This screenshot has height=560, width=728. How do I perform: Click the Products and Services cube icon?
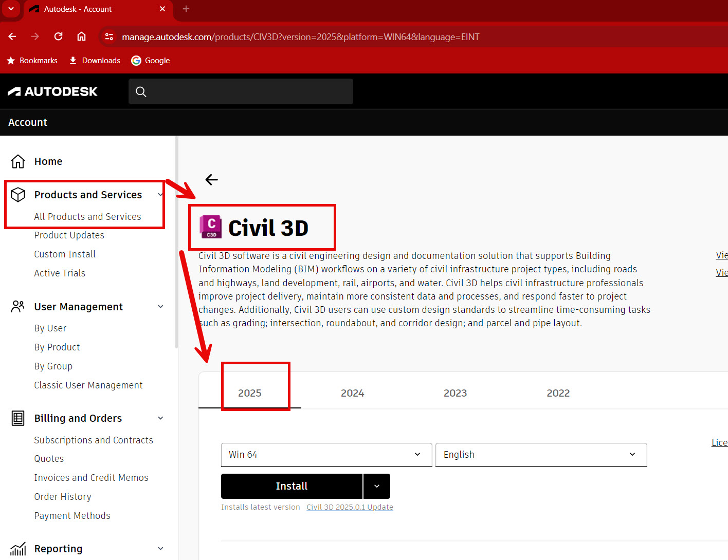(18, 195)
